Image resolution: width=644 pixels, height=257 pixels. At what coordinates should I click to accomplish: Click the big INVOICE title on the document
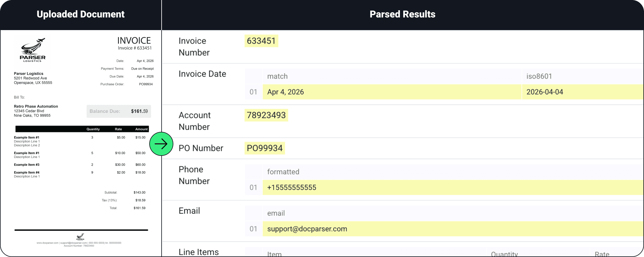tap(134, 41)
